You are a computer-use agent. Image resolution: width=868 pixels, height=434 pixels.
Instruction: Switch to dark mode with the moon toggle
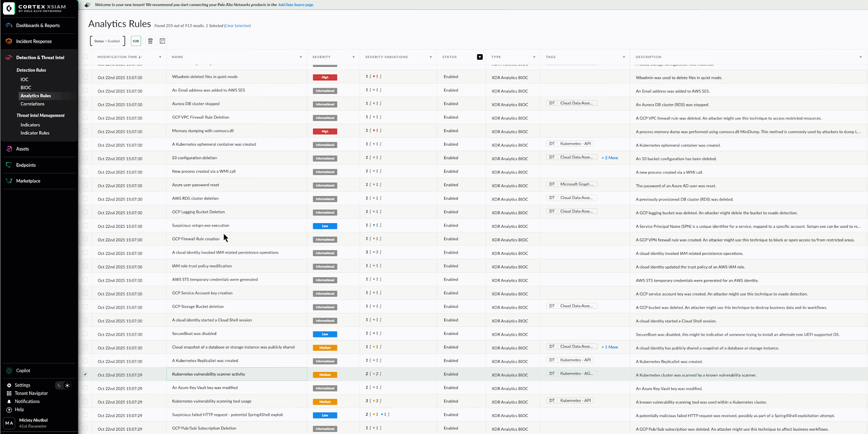[59, 385]
